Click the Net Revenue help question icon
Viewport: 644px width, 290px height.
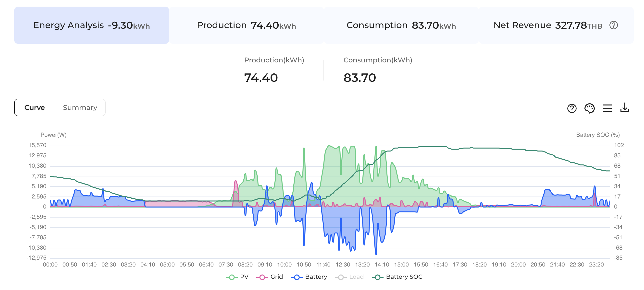point(613,25)
